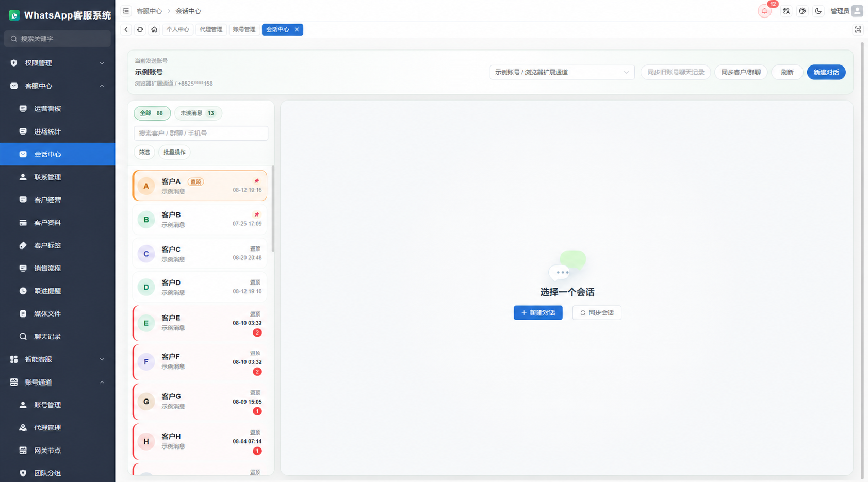Select the 未读消息 13 filter tab

click(198, 113)
